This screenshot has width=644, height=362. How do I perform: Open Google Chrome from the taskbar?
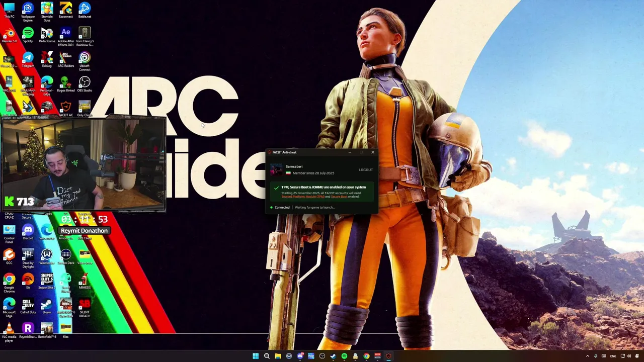pyautogui.click(x=366, y=356)
